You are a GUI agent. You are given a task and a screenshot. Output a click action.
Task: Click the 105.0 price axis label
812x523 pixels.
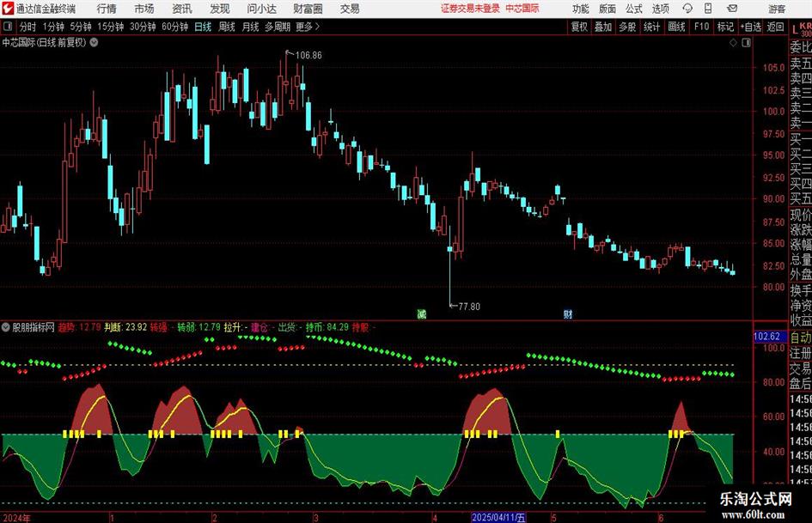[773, 67]
